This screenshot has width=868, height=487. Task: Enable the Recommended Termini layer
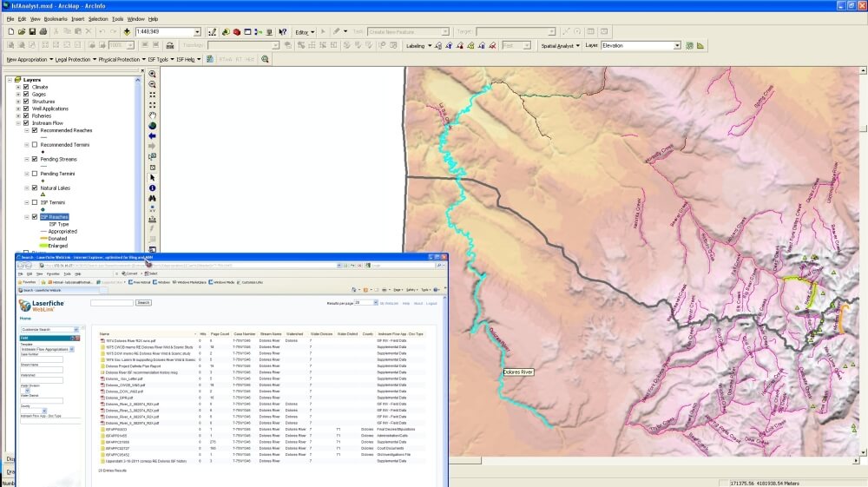pyautogui.click(x=35, y=144)
